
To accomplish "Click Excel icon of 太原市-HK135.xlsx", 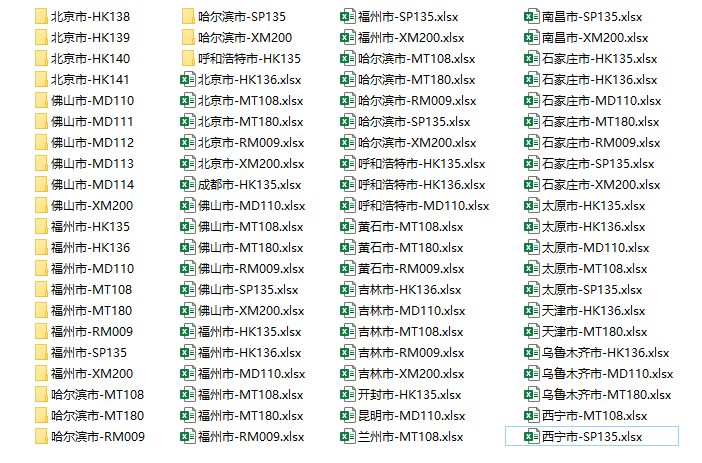I will 531,206.
